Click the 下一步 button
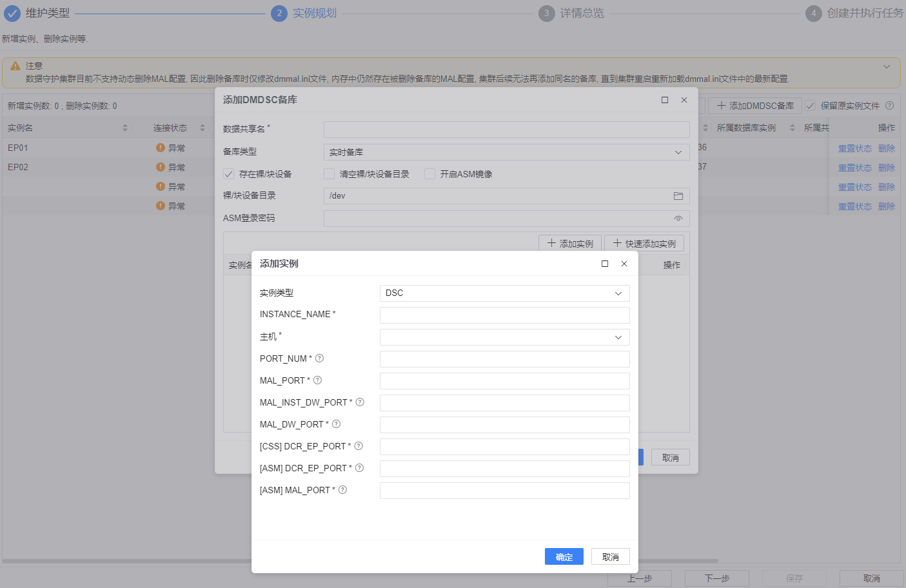The width and height of the screenshot is (906, 588). (x=717, y=578)
